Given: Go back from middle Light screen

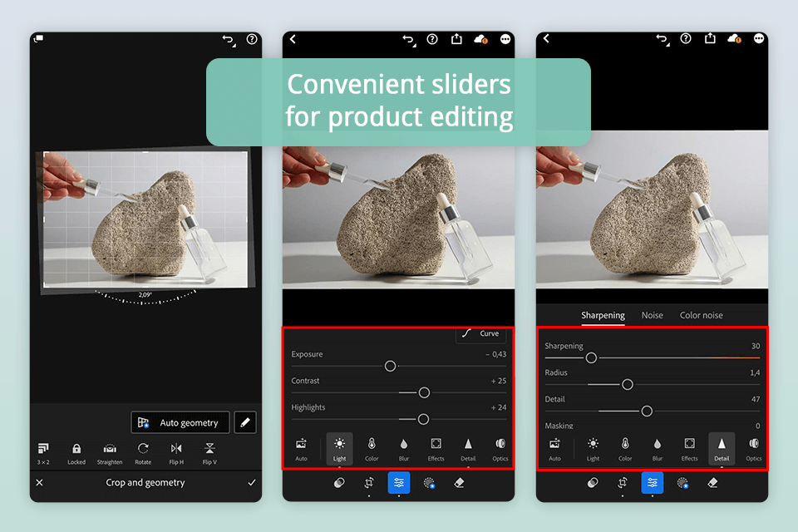Looking at the screenshot, I should tap(293, 39).
